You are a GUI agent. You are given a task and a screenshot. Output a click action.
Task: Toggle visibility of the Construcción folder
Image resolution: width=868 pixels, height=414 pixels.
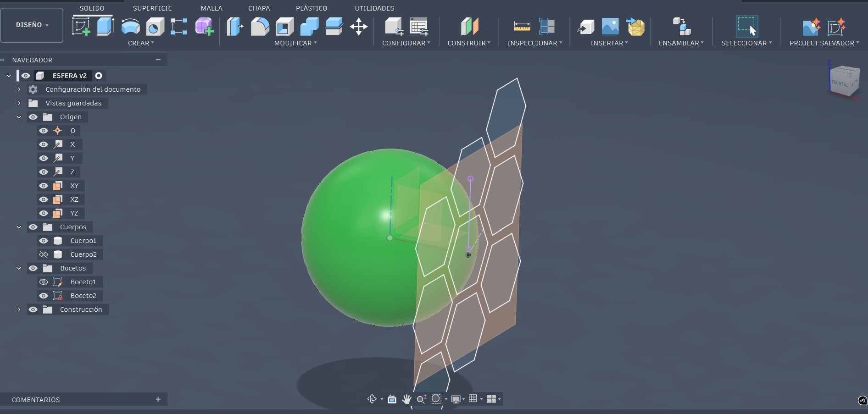click(33, 309)
